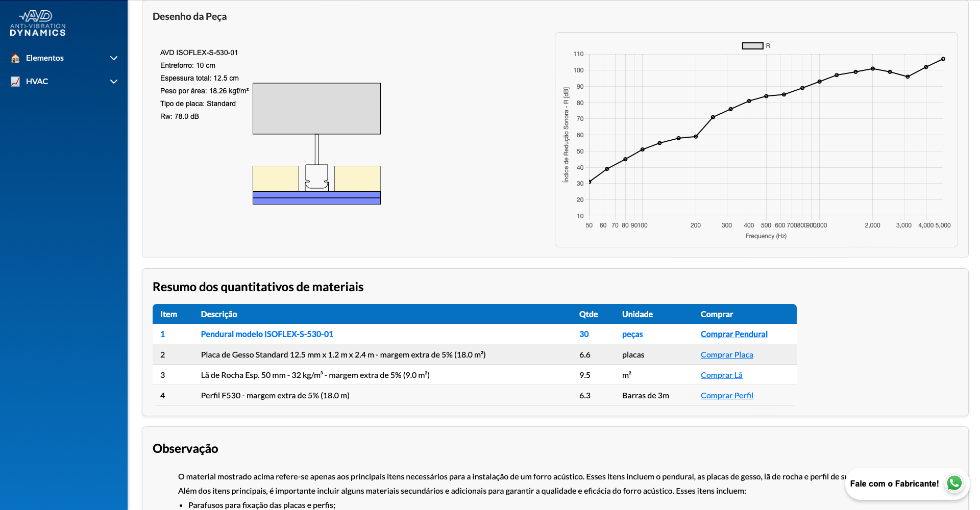
Task: Click 'Peso por área: 18.26 kgf/m²' text
Action: pyautogui.click(x=205, y=91)
